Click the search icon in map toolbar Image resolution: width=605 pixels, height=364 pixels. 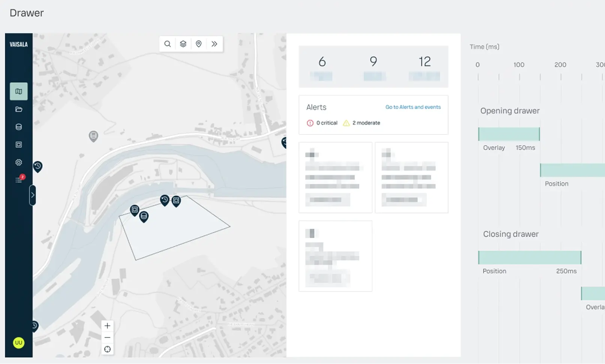coord(167,44)
